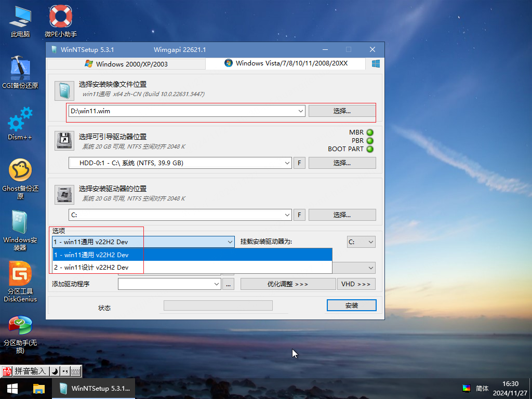
Task: Click the PBR green status light
Action: tap(370, 140)
